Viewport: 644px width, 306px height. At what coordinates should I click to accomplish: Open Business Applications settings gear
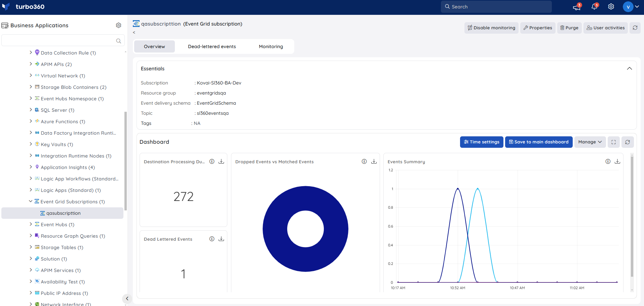point(118,25)
